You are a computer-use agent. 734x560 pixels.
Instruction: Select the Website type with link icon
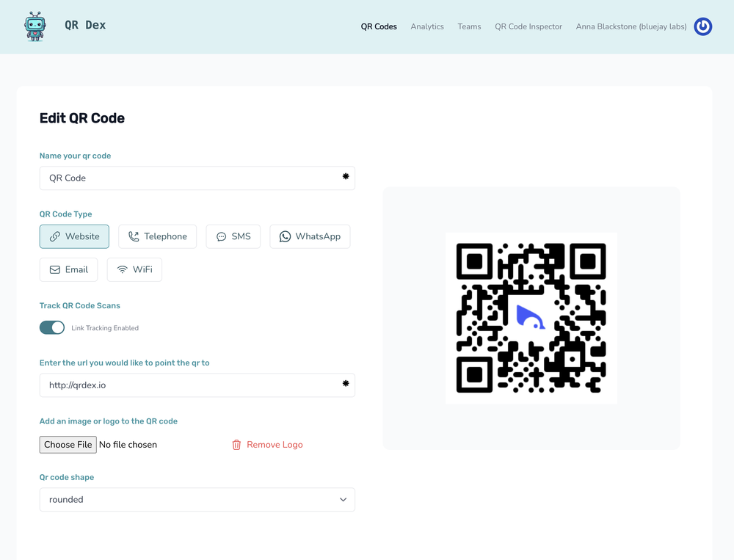point(54,236)
